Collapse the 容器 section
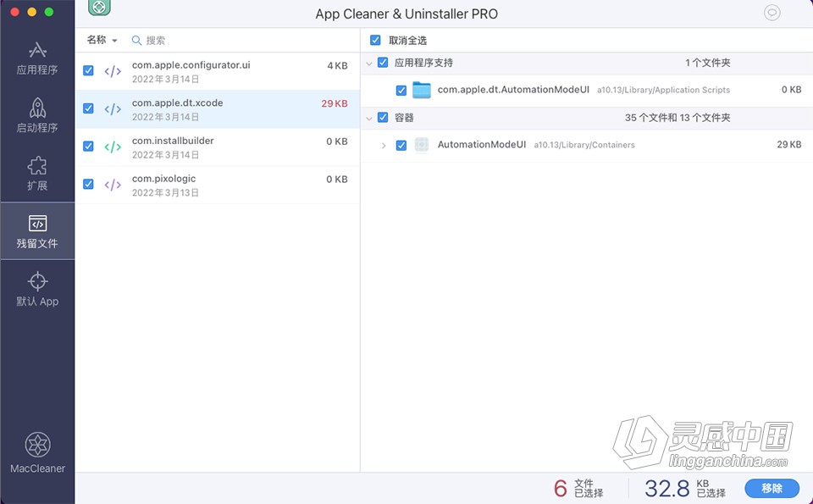This screenshot has width=813, height=504. [369, 117]
